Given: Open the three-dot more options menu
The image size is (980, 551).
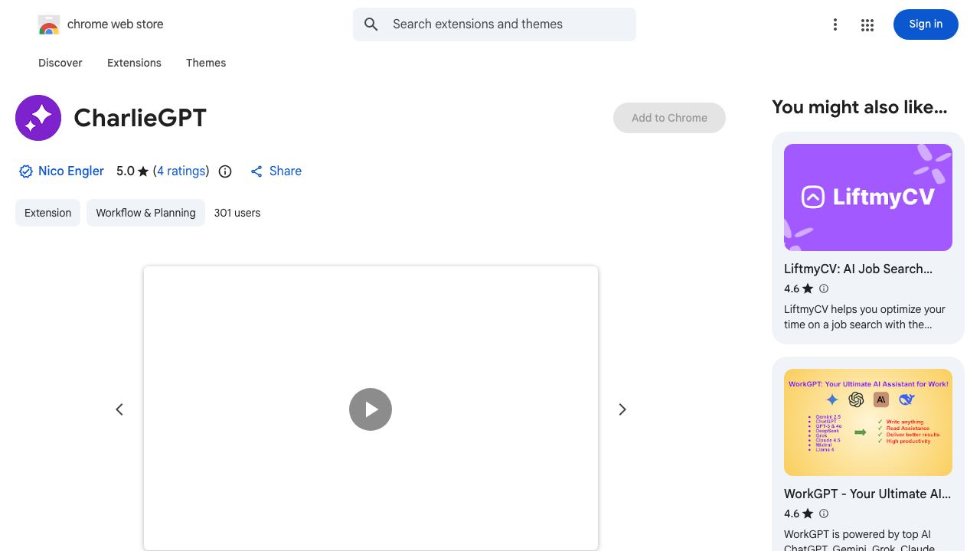Looking at the screenshot, I should point(835,24).
